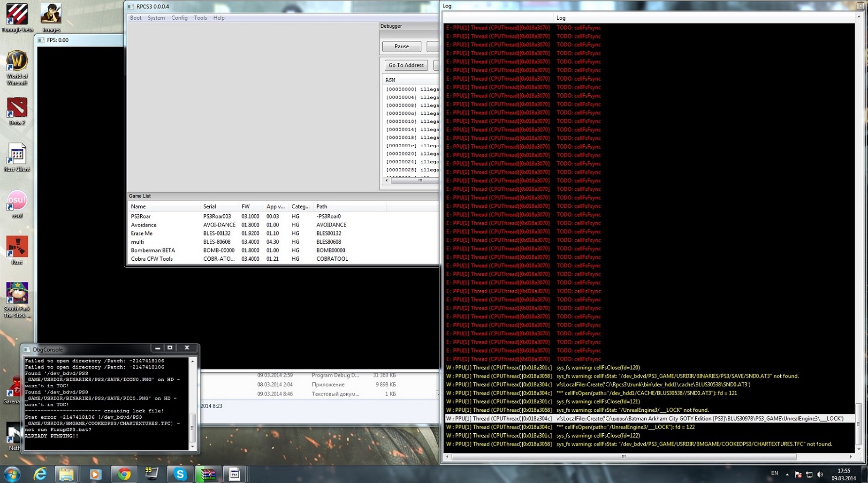Screen dimensions: 868x483
Task: Open the World of Warcraft desktop icon
Action: tap(17, 63)
